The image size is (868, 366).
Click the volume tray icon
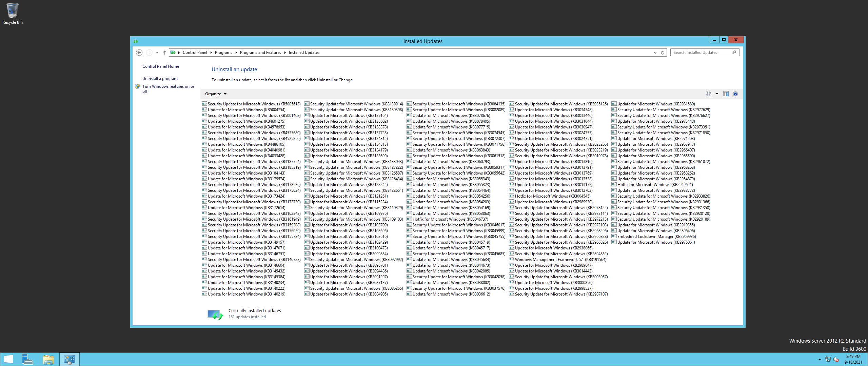(836, 359)
